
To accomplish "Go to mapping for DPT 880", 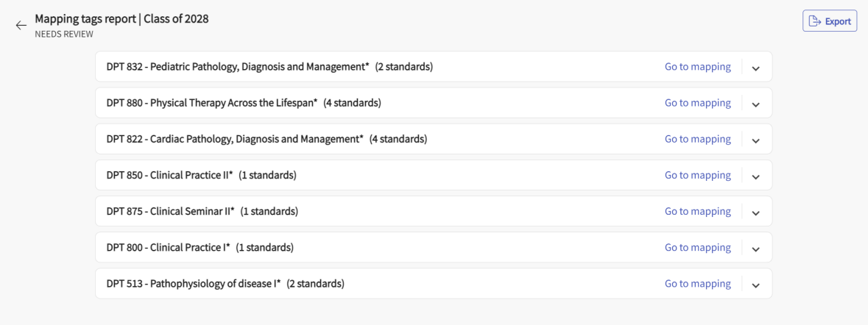I will (x=697, y=103).
